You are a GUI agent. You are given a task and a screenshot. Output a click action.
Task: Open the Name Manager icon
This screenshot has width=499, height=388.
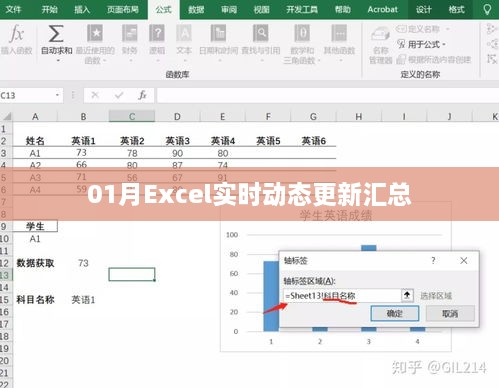coord(380,35)
